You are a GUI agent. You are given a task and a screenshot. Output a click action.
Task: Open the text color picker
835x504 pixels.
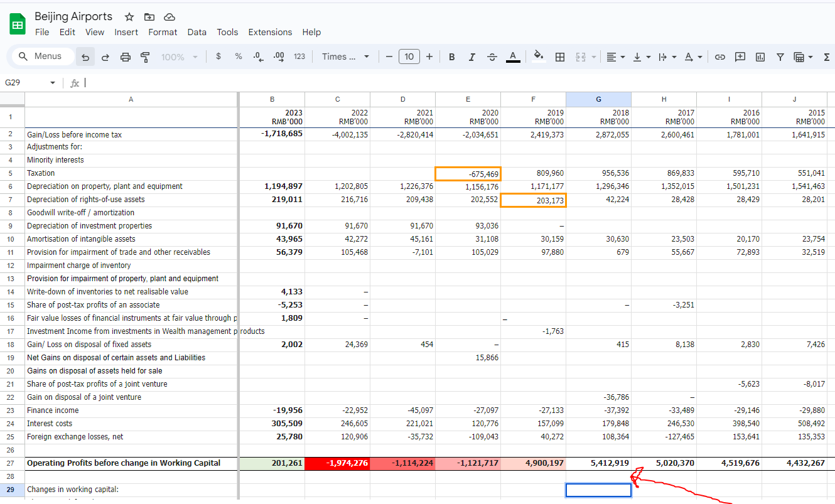point(513,56)
